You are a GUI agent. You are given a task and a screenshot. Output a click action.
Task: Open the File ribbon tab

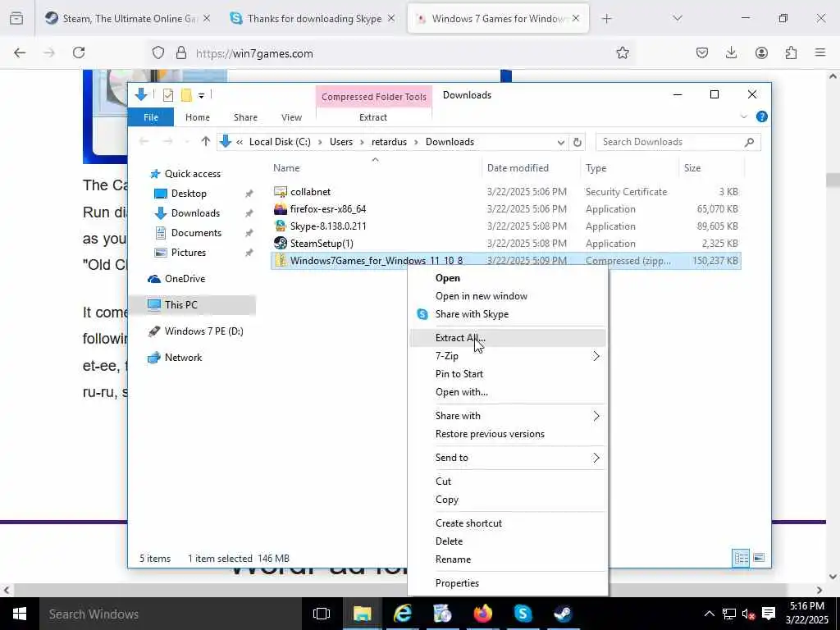[x=151, y=117]
